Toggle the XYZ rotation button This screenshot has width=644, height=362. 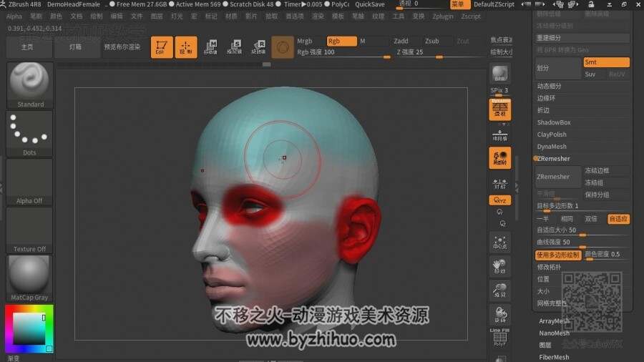[500, 200]
